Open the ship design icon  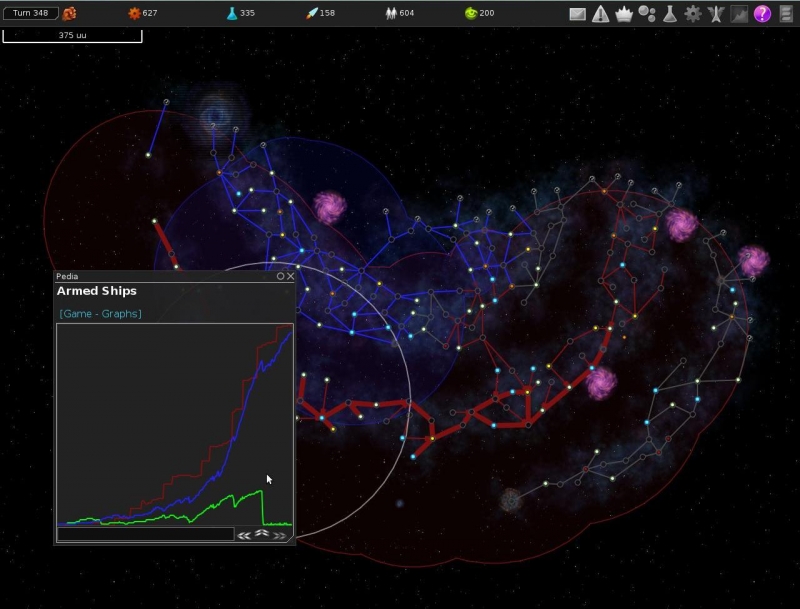tap(716, 14)
